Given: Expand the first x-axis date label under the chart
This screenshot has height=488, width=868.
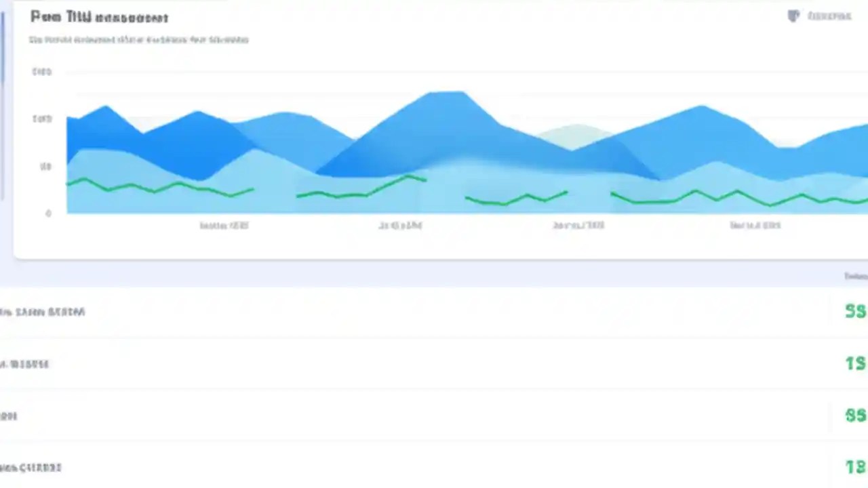Looking at the screenshot, I should 224,226.
